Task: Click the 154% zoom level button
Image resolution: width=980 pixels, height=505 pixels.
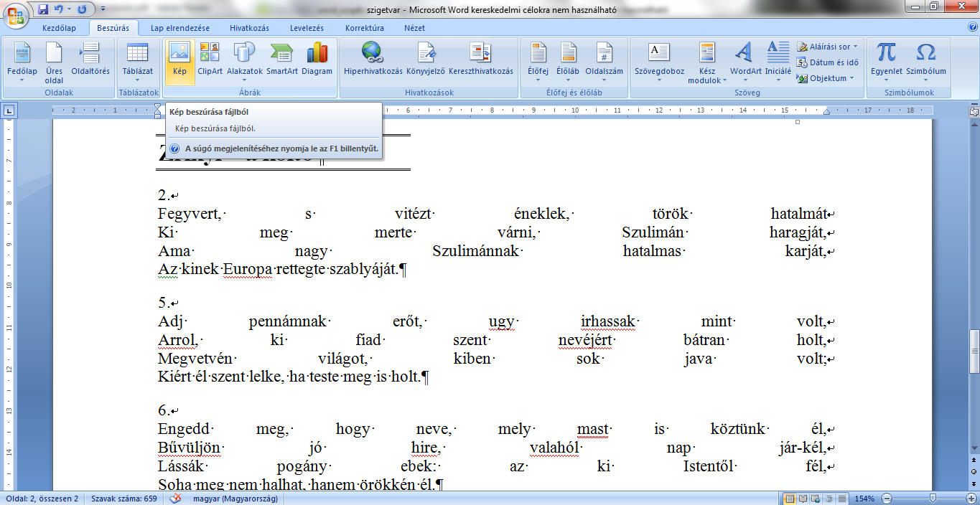Action: click(864, 499)
